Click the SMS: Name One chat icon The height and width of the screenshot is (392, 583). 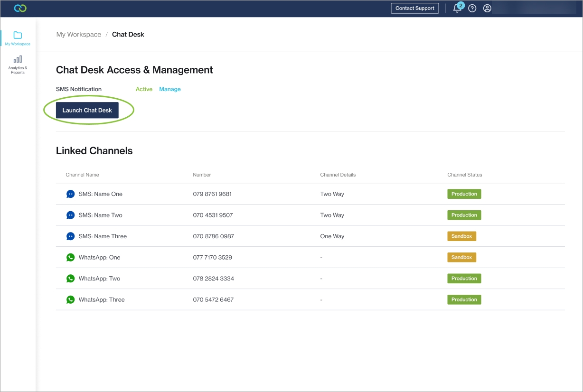(70, 194)
